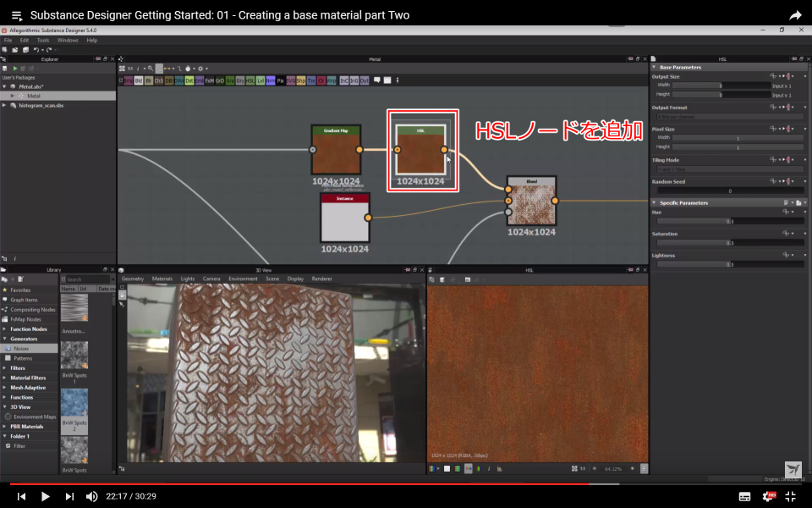Add a Pixel Processor node via Pix
This screenshot has height=508, width=812.
[x=281, y=81]
